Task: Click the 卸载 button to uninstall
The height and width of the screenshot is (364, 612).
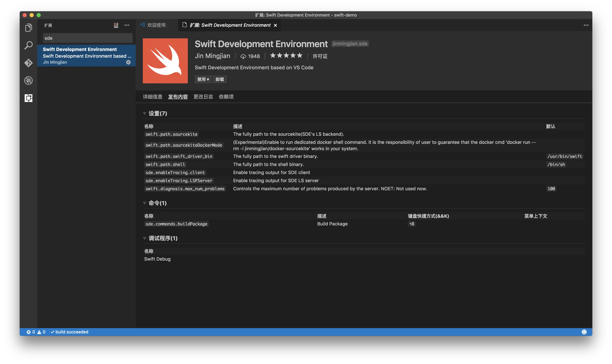Action: click(220, 79)
